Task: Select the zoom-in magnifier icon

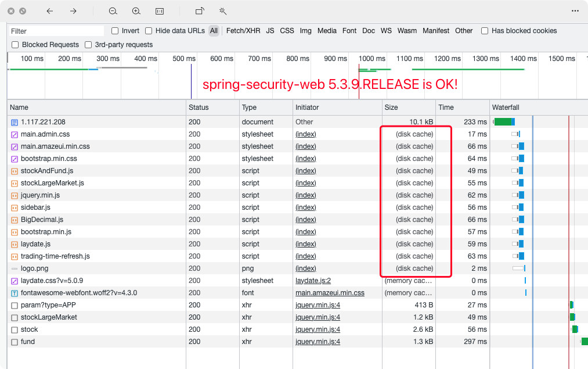Action: click(136, 10)
